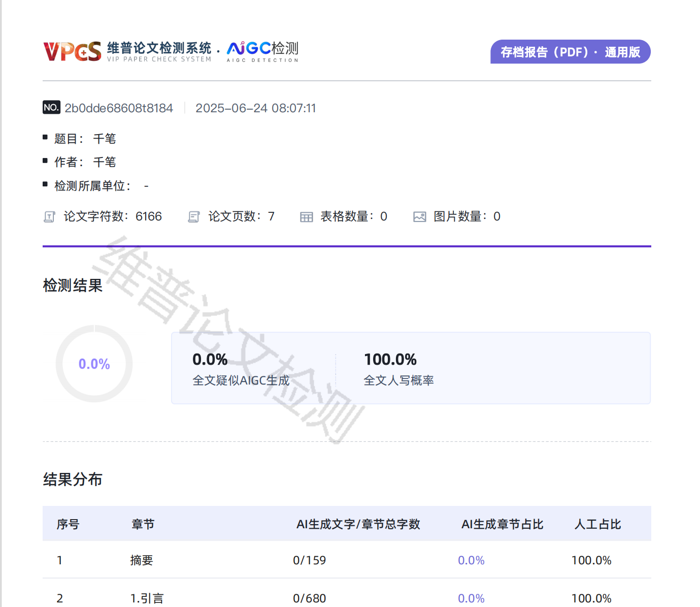Click the 人工占比 column header
This screenshot has width=700, height=607.
tap(597, 524)
